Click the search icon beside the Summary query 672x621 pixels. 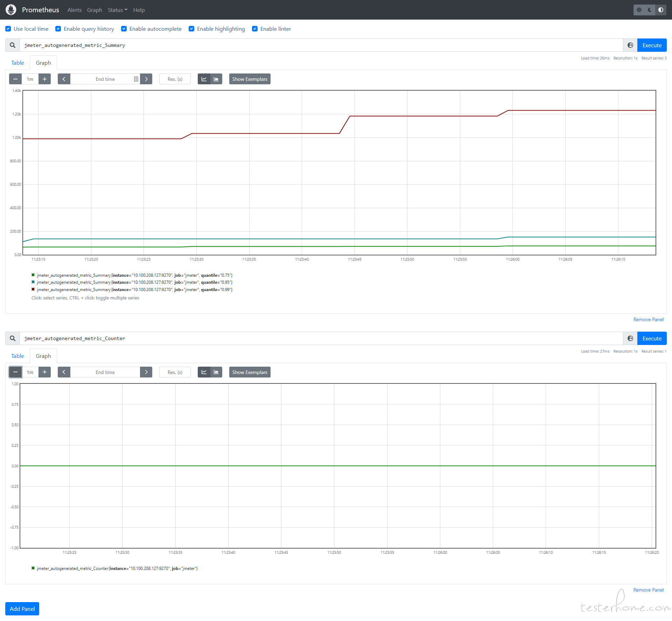pos(13,45)
